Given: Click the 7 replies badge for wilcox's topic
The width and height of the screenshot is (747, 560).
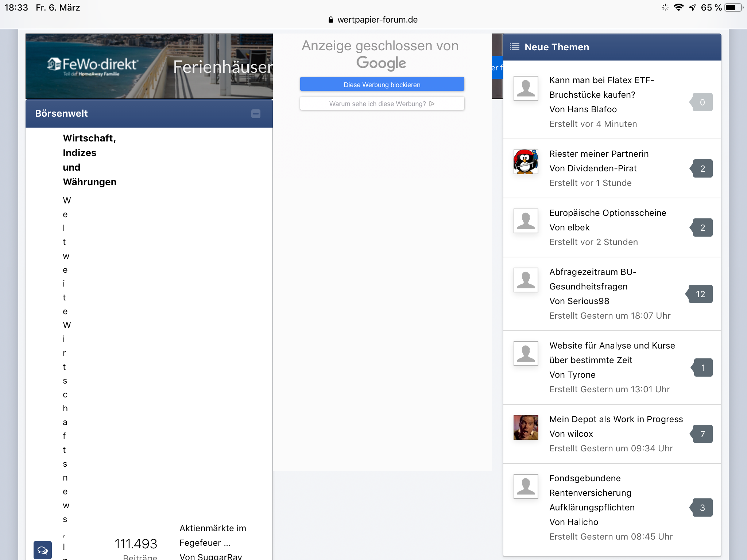Looking at the screenshot, I should (702, 434).
